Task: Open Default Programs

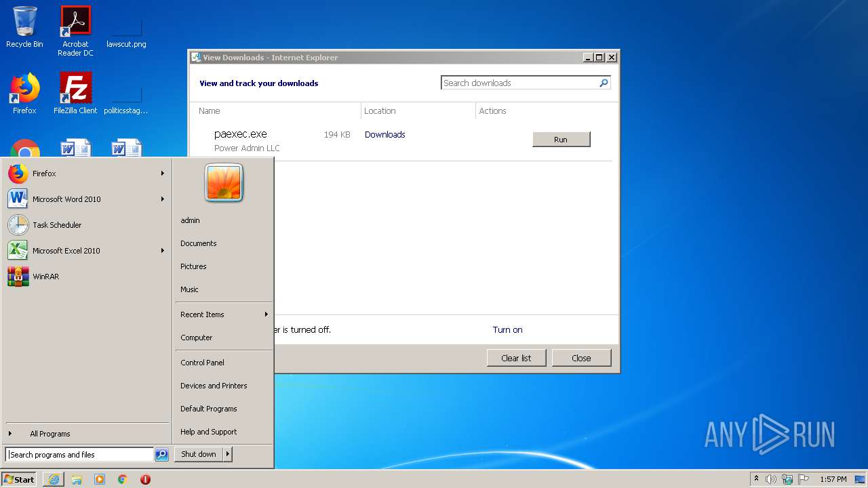Action: [224, 409]
